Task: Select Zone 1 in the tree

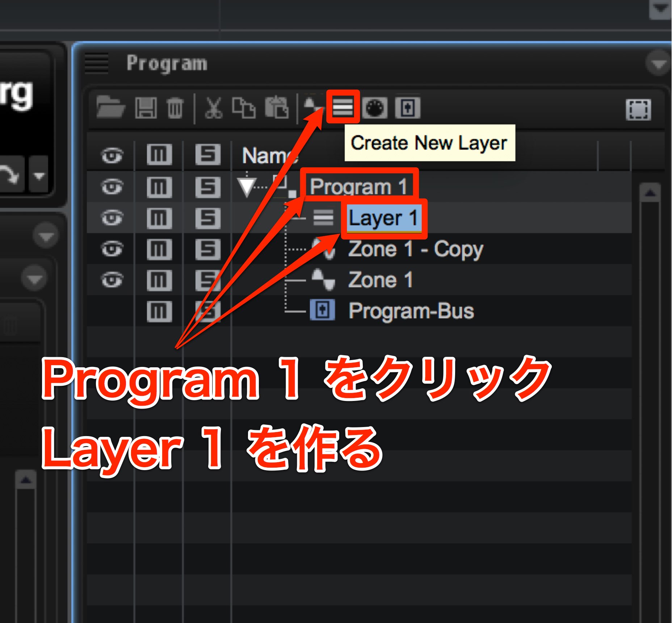Action: click(381, 280)
